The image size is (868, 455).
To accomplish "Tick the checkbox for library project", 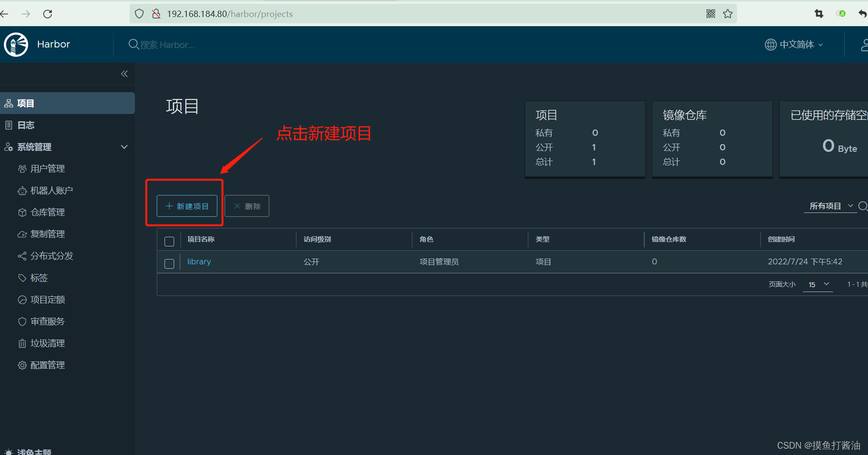I will (169, 263).
